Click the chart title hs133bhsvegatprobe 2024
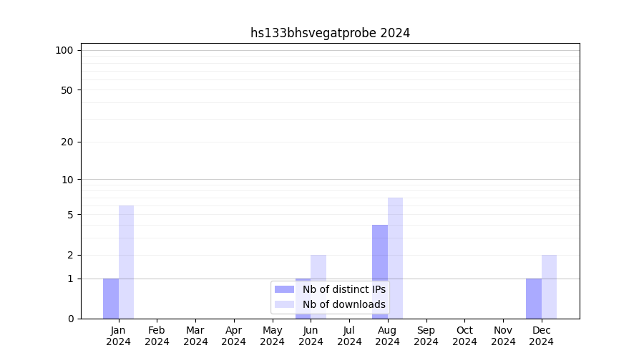 tap(330, 33)
